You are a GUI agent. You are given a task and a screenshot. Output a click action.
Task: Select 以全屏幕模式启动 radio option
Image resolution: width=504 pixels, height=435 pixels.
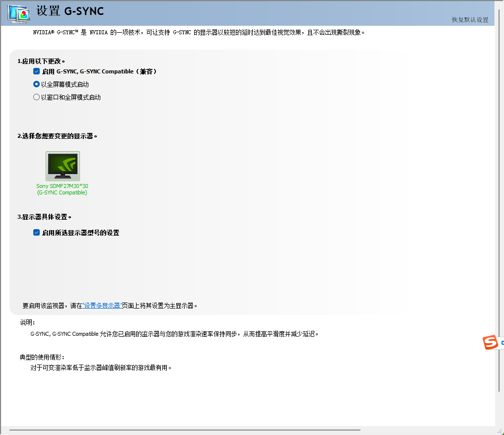pos(36,84)
